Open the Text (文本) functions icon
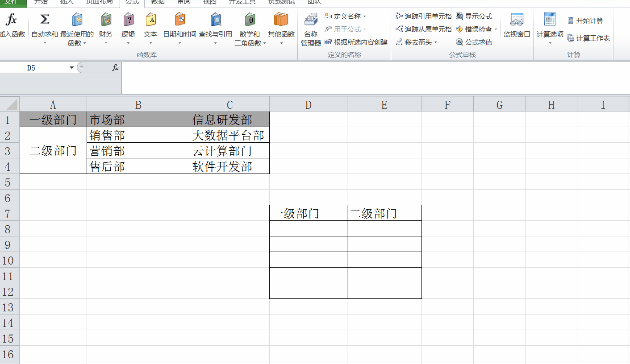The height and width of the screenshot is (364, 630). point(150,20)
